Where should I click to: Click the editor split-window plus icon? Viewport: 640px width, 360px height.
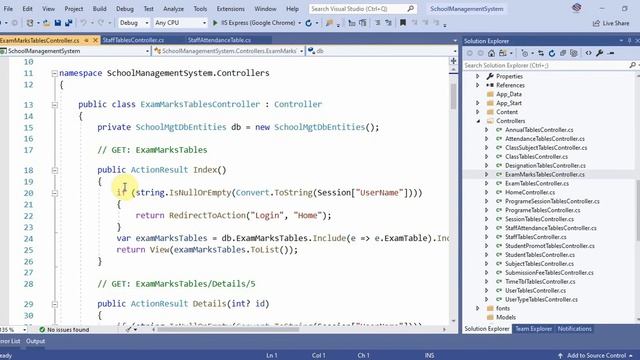pos(453,61)
